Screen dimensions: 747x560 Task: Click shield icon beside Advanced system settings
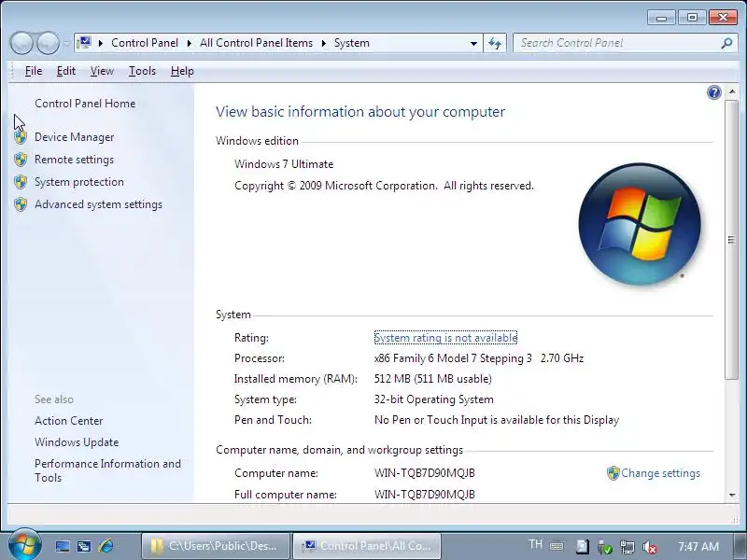click(x=21, y=204)
